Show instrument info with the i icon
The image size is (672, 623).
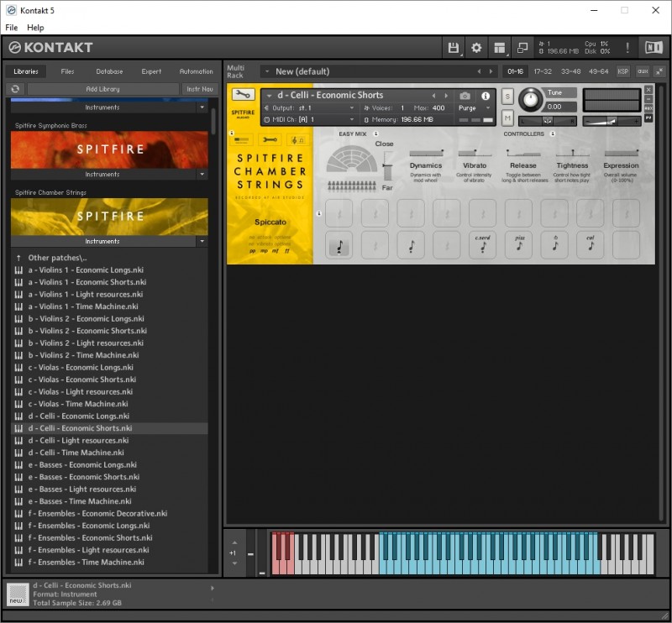click(x=486, y=96)
